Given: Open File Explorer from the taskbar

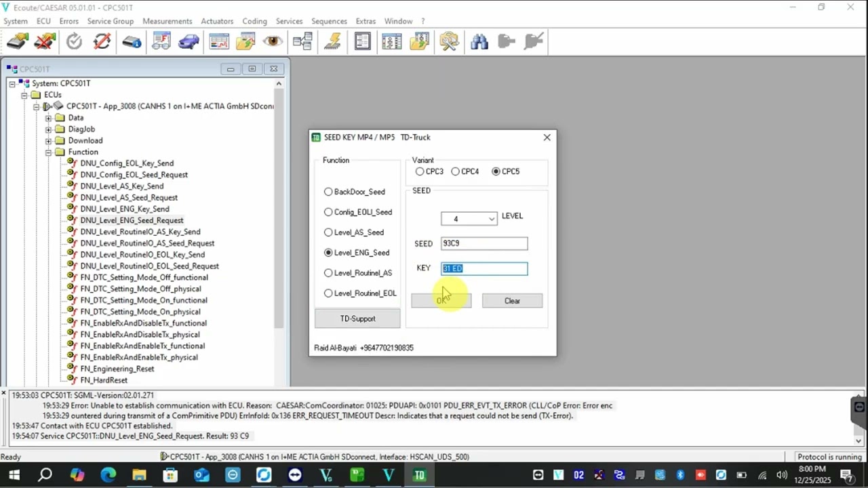Looking at the screenshot, I should tap(139, 475).
